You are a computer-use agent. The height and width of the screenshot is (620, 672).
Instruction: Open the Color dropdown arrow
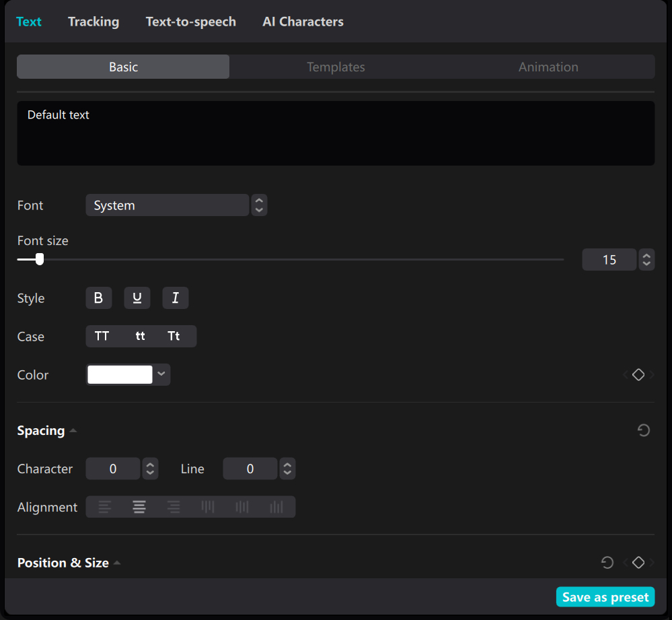pyautogui.click(x=161, y=374)
